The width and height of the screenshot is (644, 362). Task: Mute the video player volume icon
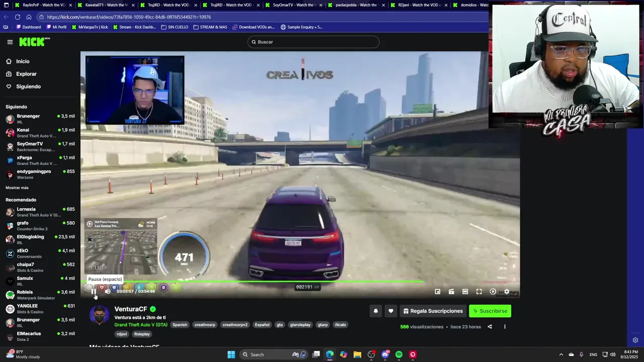(x=107, y=291)
